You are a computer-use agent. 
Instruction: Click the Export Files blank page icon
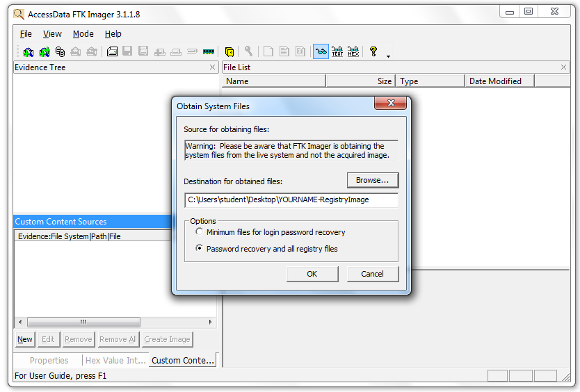point(268,51)
